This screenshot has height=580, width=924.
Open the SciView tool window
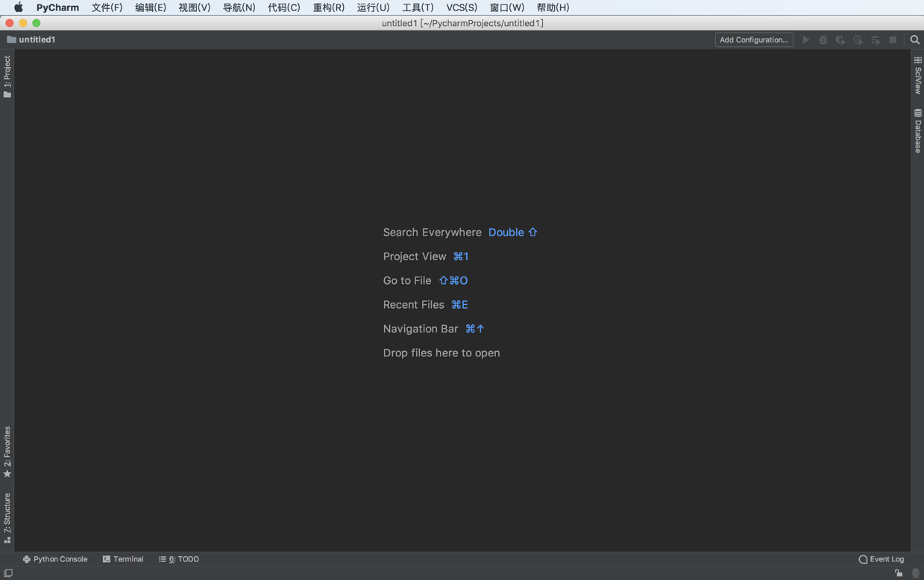pyautogui.click(x=918, y=75)
